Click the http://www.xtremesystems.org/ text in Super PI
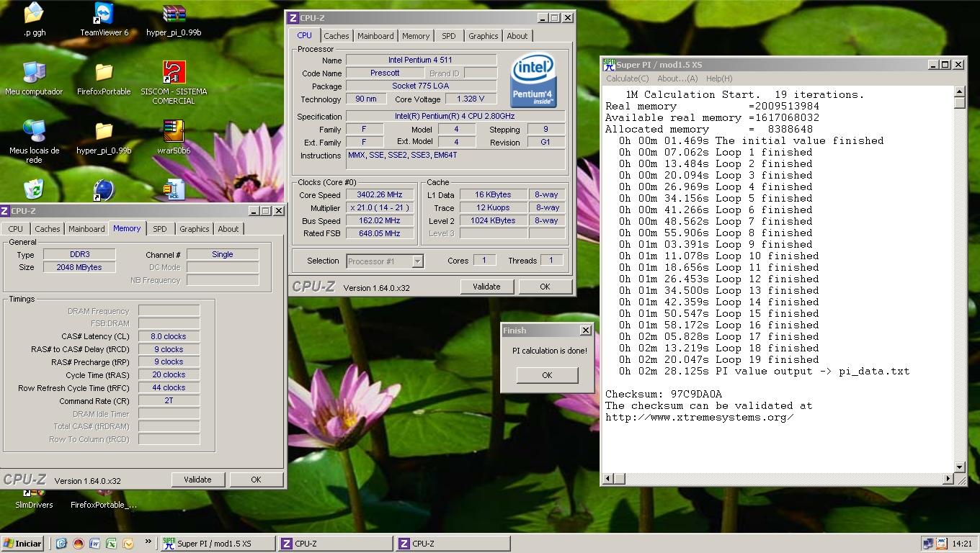The width and height of the screenshot is (980, 553). tap(700, 417)
